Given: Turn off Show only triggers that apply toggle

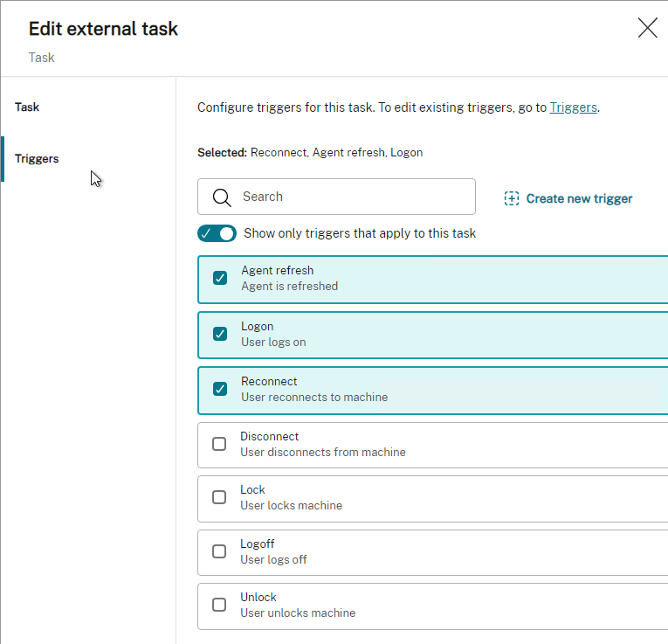Looking at the screenshot, I should [x=217, y=233].
